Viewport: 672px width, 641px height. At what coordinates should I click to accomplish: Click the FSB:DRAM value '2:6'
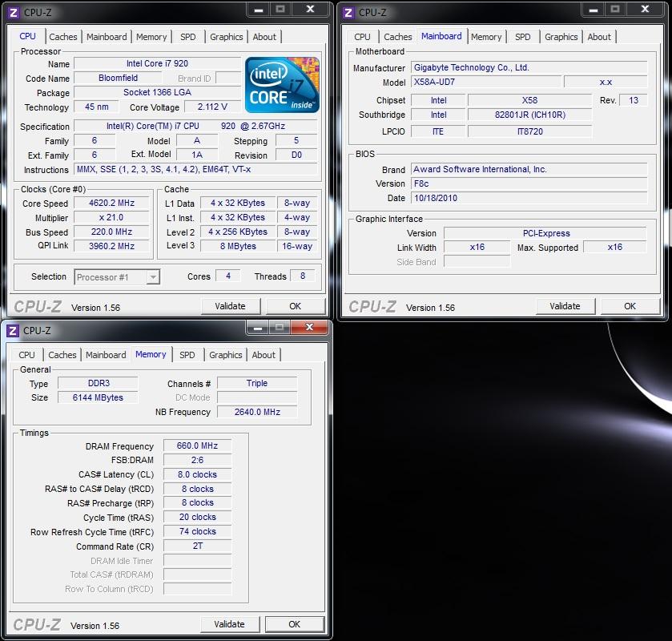point(198,460)
